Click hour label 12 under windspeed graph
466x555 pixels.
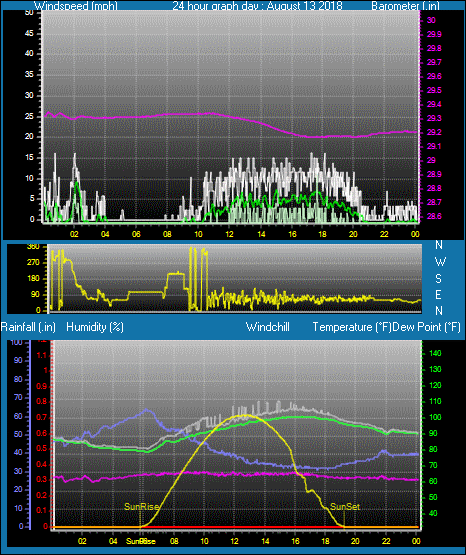point(230,234)
